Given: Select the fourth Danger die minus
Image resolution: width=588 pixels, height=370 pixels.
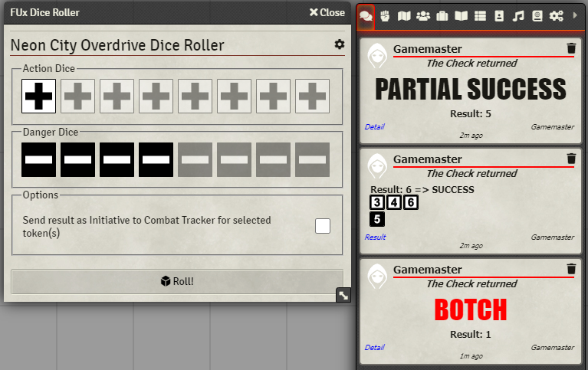Looking at the screenshot, I should point(156,159).
